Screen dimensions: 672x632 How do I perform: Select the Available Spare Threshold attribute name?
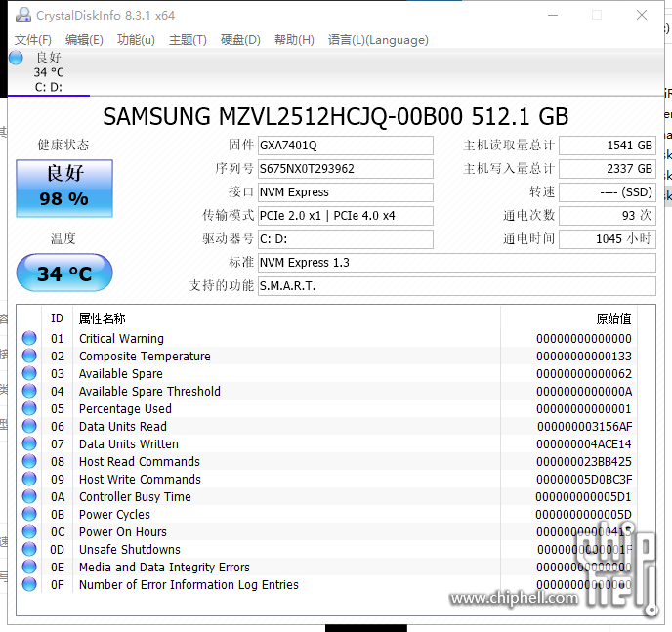[149, 391]
